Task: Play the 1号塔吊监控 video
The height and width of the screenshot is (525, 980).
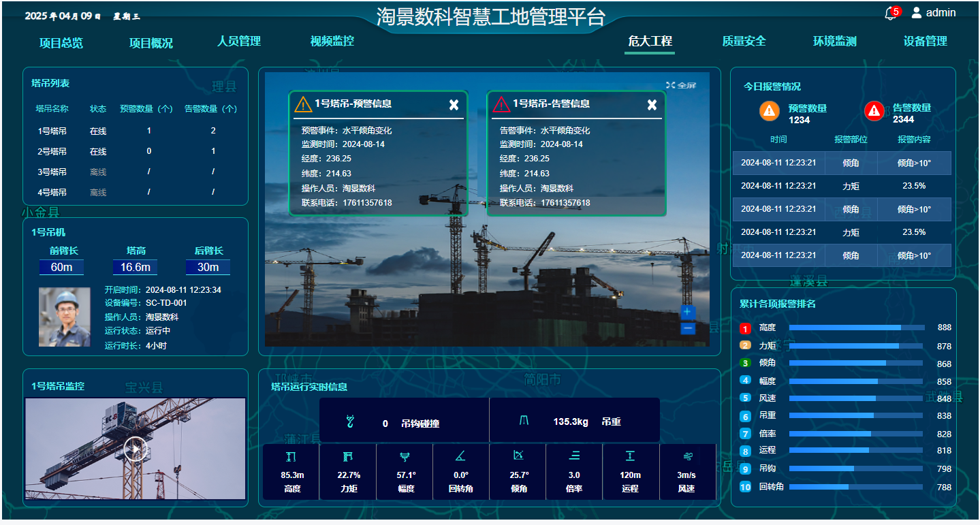Action: [x=136, y=449]
